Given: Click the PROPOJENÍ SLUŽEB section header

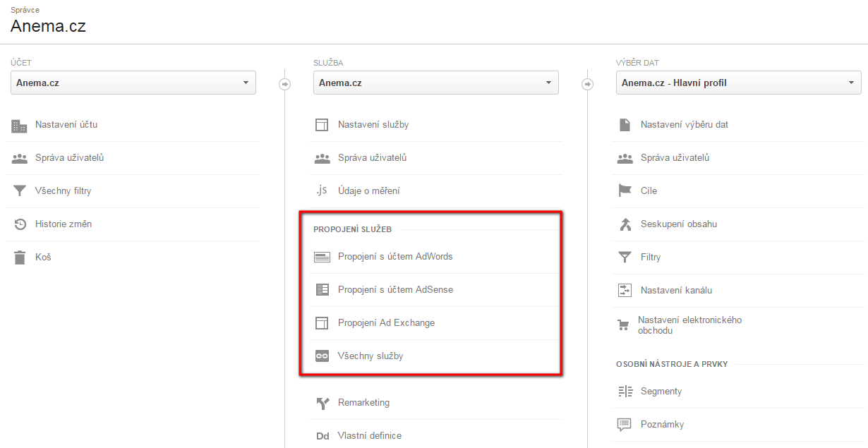Looking at the screenshot, I should (x=352, y=230).
